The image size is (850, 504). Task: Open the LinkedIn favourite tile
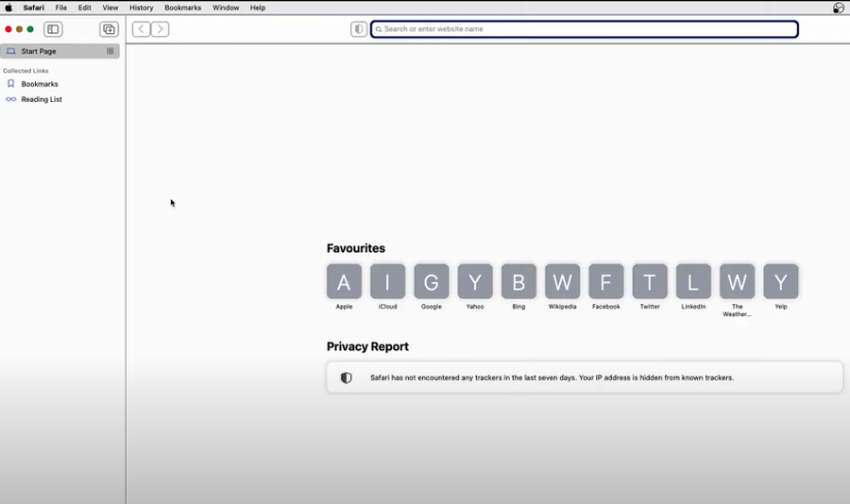(693, 281)
